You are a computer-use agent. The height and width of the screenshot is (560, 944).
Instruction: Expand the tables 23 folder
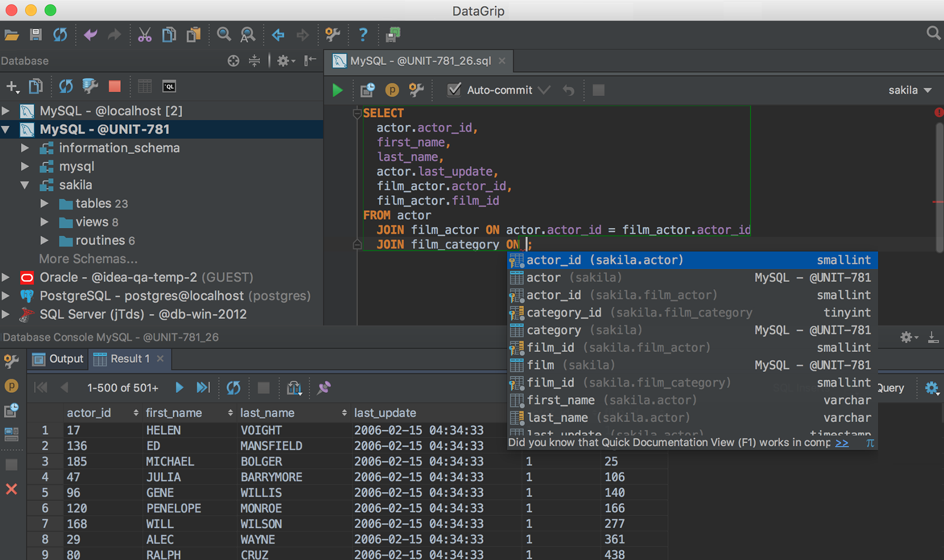coord(44,204)
